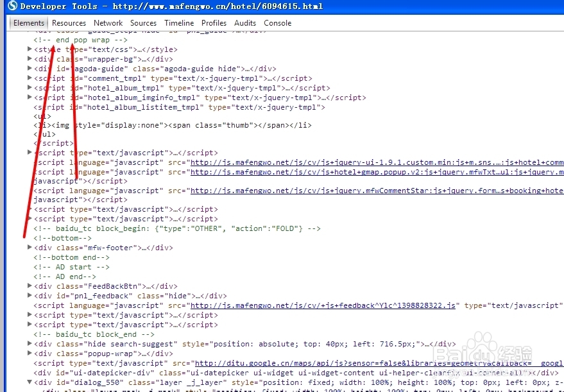Expand the script id="hotel_album_tmpl" node
564x392 pixels.
click(30, 87)
